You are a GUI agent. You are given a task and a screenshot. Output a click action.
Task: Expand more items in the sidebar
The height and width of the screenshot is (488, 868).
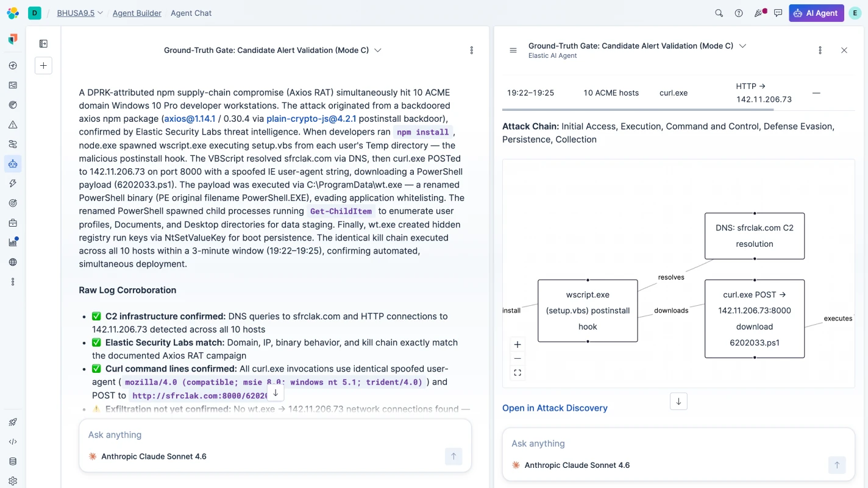click(x=13, y=282)
